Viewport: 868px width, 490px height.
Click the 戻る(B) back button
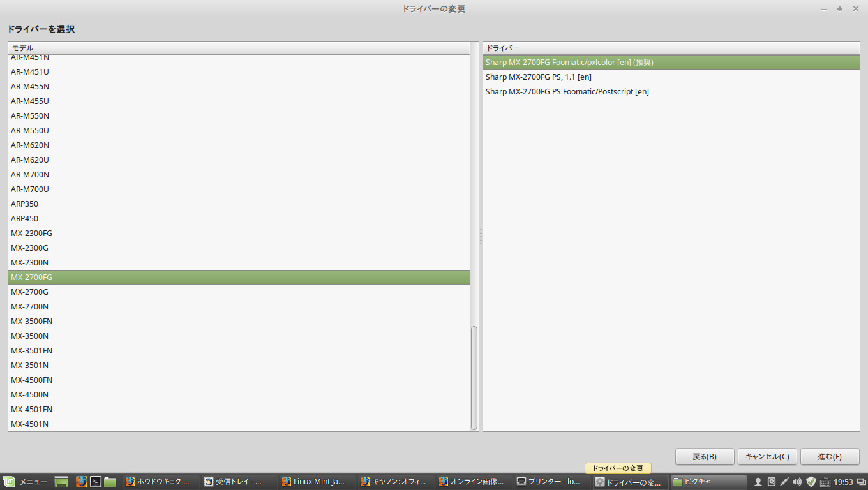[705, 457]
